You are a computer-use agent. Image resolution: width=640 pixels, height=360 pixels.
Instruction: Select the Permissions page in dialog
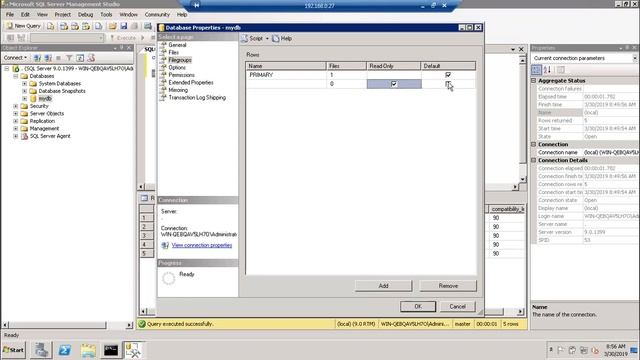tap(181, 75)
